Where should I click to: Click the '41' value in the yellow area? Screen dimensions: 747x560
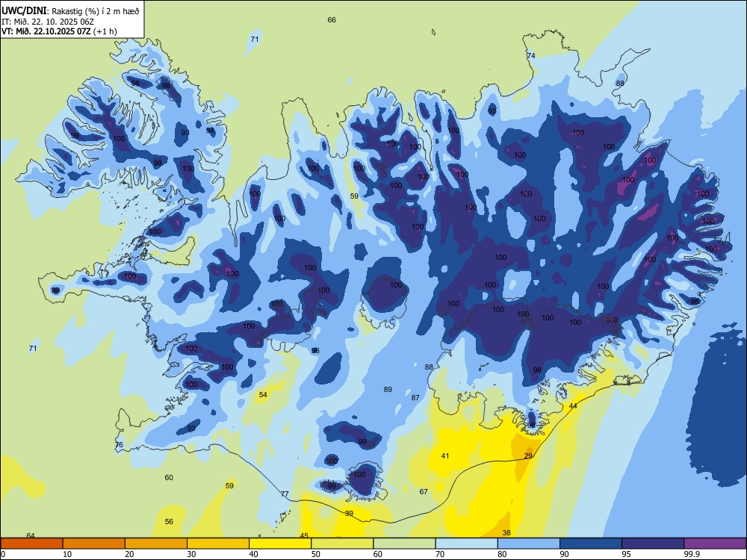point(445,455)
